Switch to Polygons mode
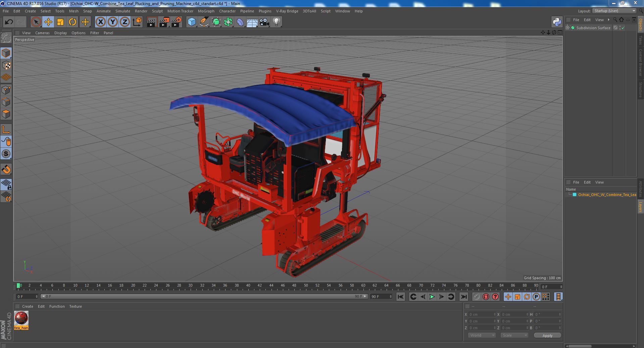The width and height of the screenshot is (644, 348). click(x=6, y=114)
